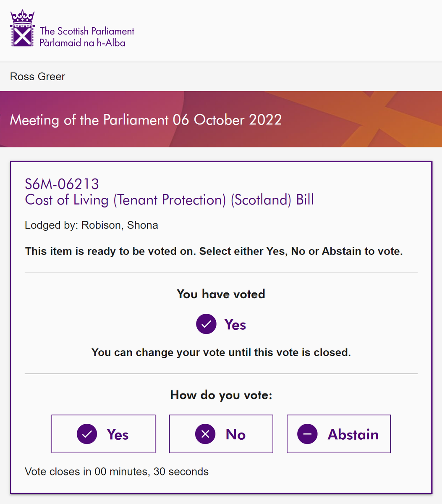Click the checkmark icon inside the Yes button

[87, 434]
